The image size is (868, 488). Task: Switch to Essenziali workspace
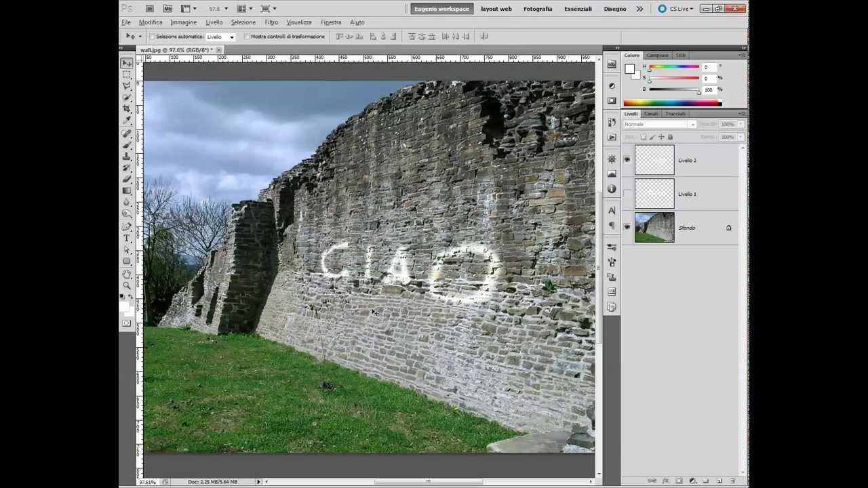[x=578, y=9]
